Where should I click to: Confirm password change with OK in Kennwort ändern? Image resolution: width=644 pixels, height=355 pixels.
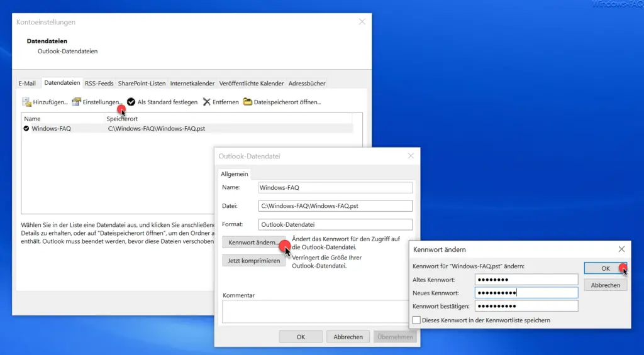tap(606, 268)
